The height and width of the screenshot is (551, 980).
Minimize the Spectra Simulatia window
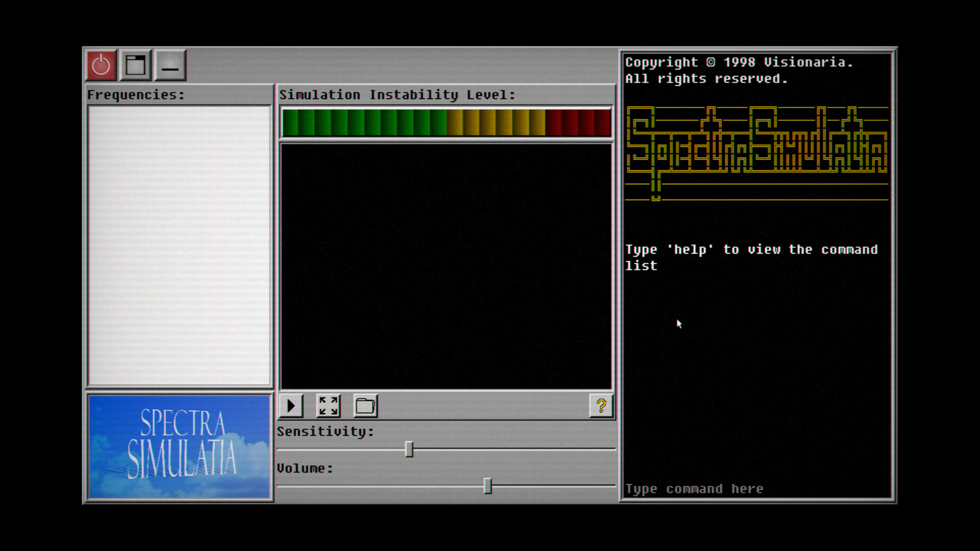170,65
